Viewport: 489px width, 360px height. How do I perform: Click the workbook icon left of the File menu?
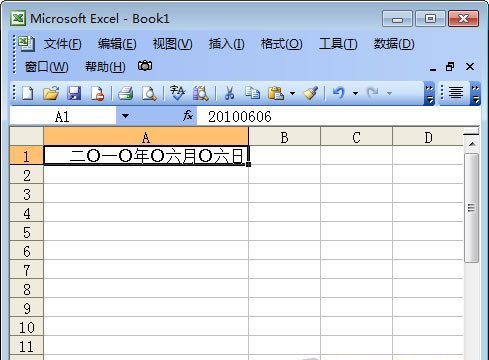tap(26, 43)
